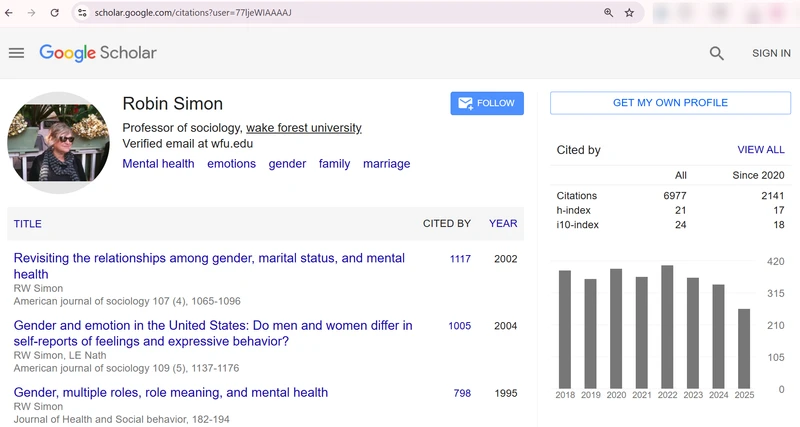Image resolution: width=800 pixels, height=427 pixels.
Task: Click Robin Simon's profile photo
Action: coord(59,143)
